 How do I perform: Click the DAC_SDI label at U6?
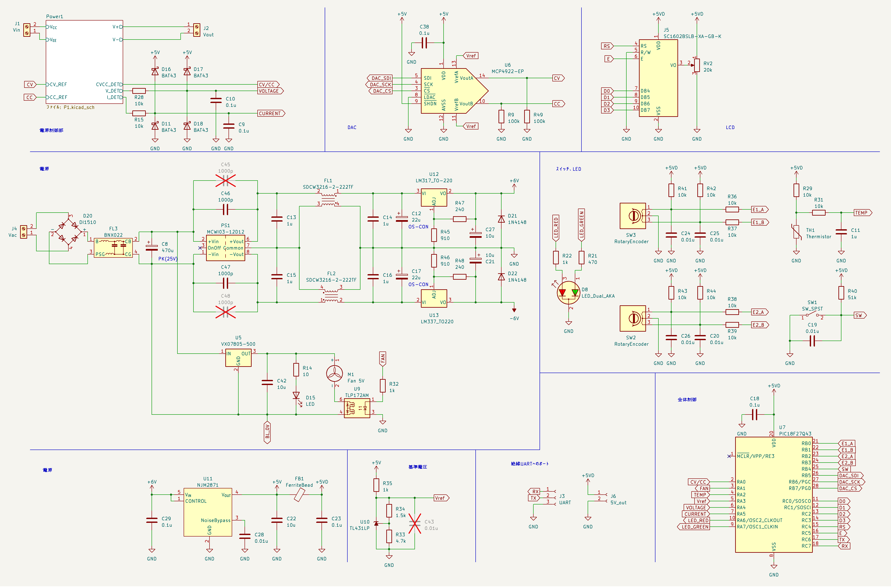coord(379,78)
